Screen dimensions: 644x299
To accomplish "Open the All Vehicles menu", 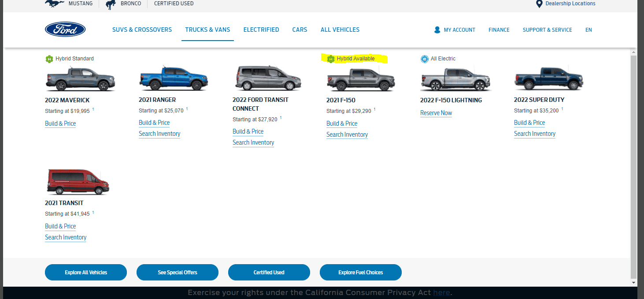I will pos(340,30).
